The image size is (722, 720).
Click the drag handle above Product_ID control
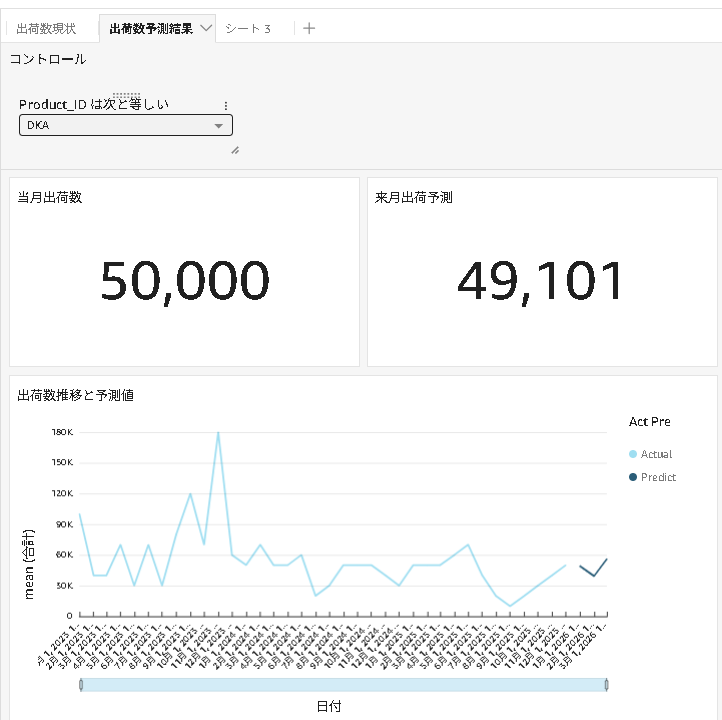pos(126,95)
